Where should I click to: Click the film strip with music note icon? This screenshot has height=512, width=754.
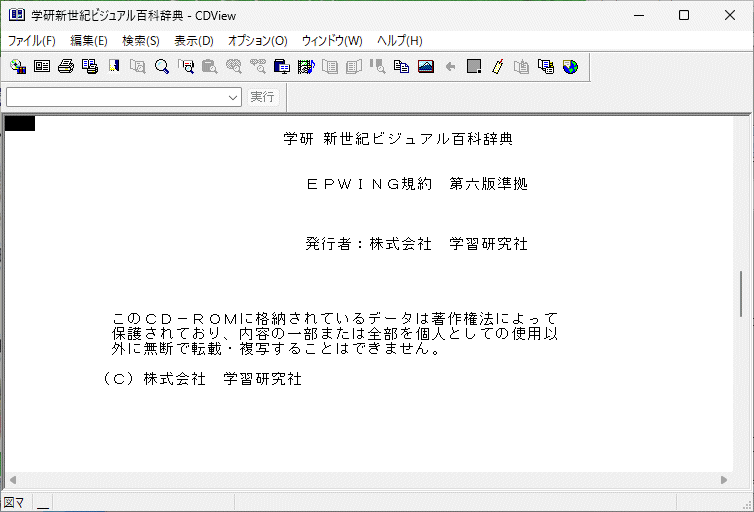(x=306, y=66)
